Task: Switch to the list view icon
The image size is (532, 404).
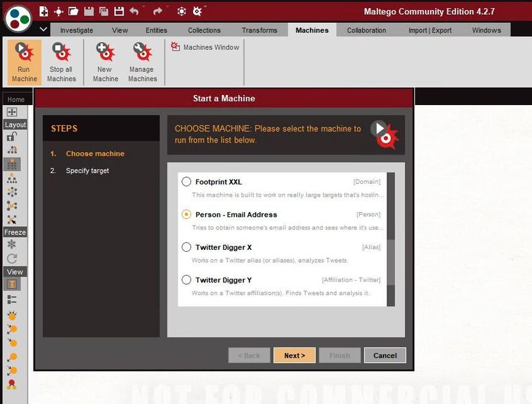Action: click(12, 300)
